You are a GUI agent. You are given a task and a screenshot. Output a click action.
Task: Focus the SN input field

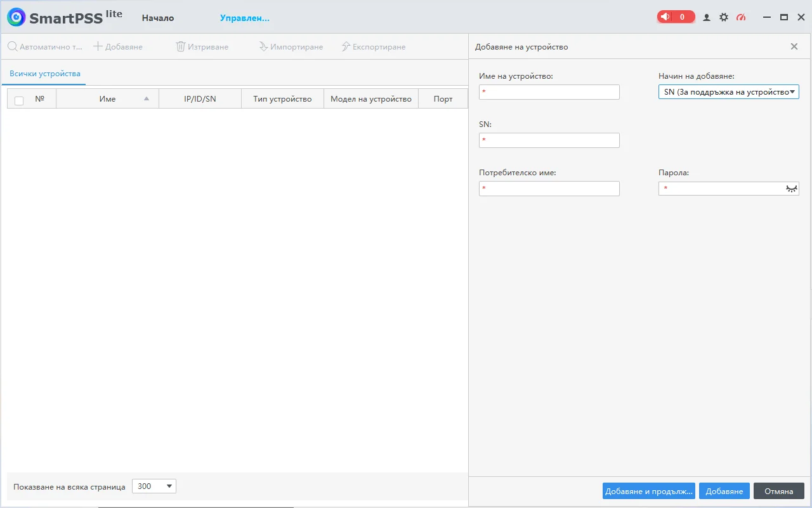tap(549, 140)
